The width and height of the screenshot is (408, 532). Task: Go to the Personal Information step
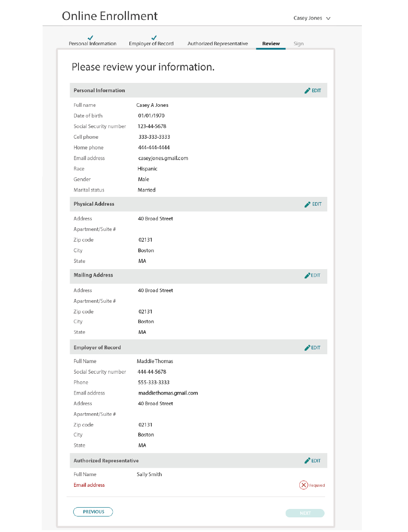click(x=92, y=44)
